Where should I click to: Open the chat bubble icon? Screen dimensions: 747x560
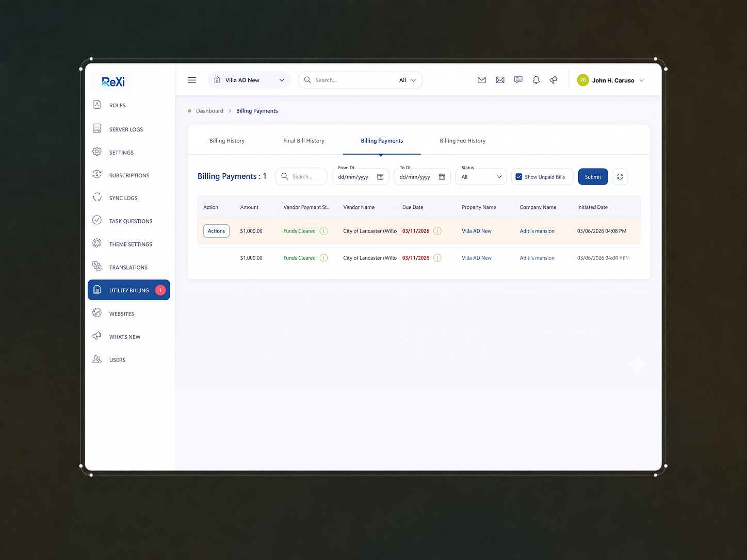(x=518, y=80)
